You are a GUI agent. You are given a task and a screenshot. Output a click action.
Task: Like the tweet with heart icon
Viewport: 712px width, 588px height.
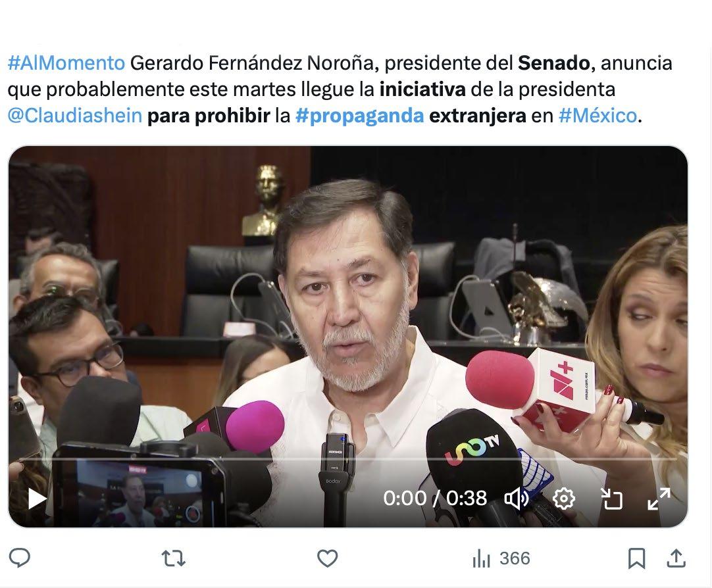point(328,558)
